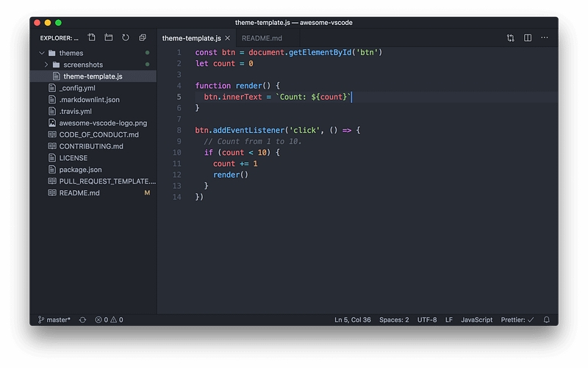Switch to the README.md tab
The height and width of the screenshot is (368, 588).
click(x=262, y=38)
